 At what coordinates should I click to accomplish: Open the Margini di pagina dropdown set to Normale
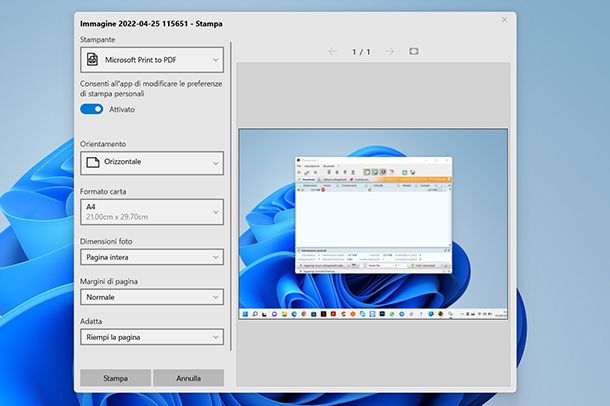[152, 297]
